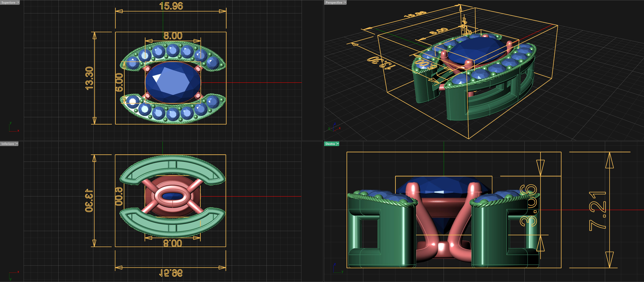Select the 13.30 dimension in Superiore view
644x282 pixels.
coord(89,78)
